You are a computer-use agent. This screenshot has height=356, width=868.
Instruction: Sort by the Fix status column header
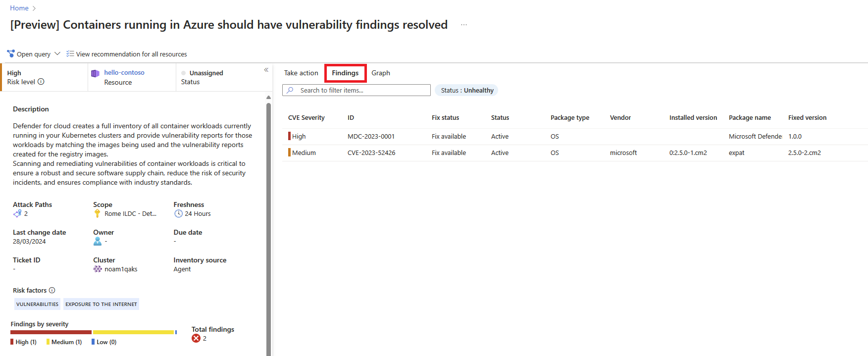click(x=445, y=118)
